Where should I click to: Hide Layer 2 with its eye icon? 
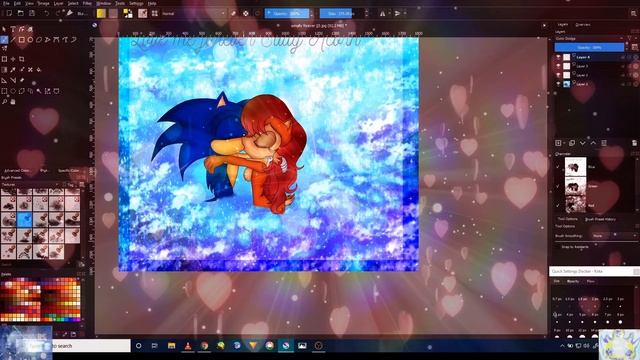pos(558,75)
